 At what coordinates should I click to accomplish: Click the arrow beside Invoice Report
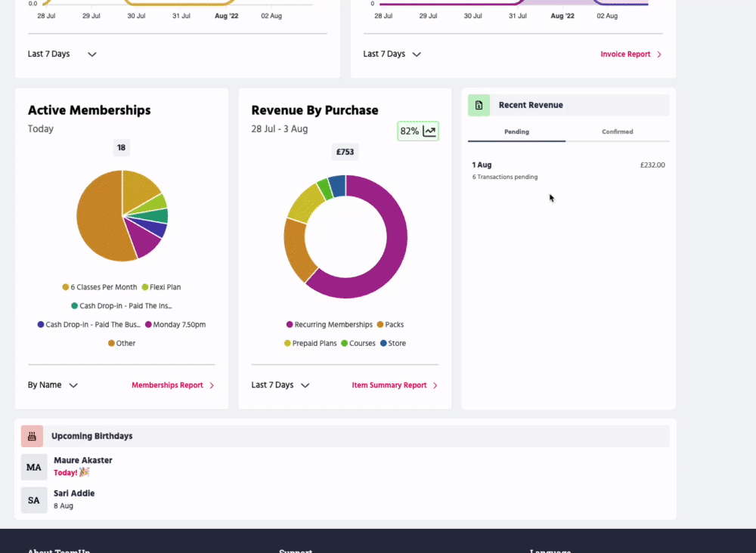click(659, 54)
